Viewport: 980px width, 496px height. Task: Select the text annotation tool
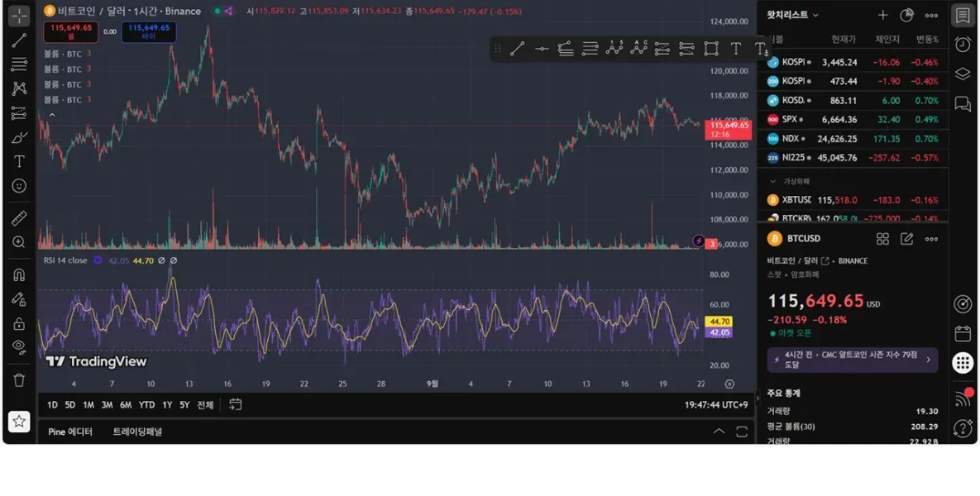[735, 49]
